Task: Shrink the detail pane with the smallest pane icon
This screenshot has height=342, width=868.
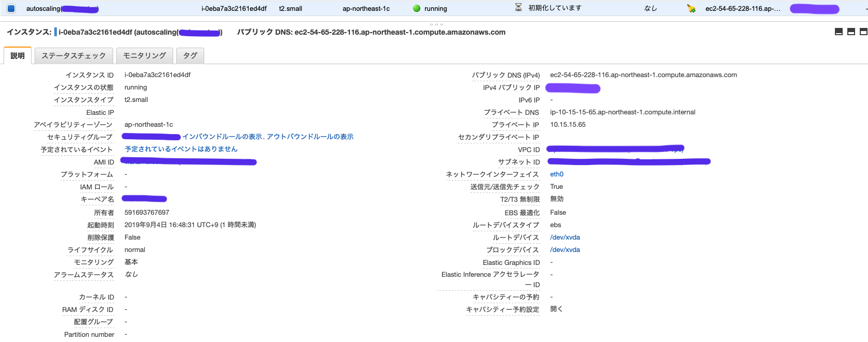Action: [x=839, y=32]
